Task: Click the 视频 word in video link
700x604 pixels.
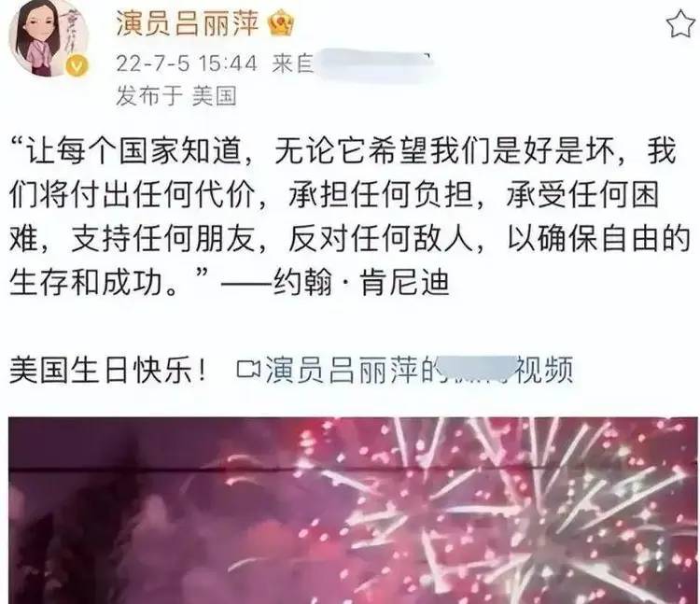Action: (x=544, y=370)
